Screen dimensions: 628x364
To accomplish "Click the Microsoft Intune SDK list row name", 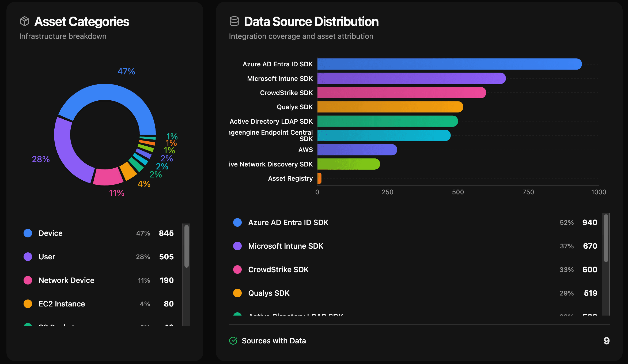I will 286,246.
